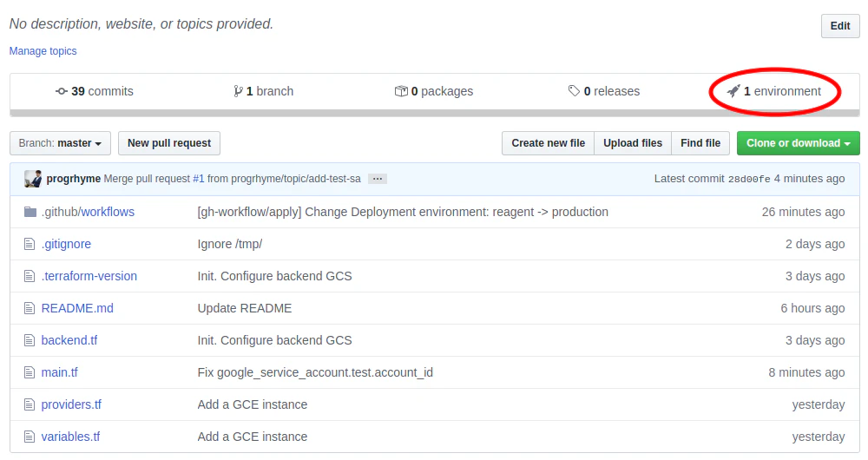
Task: Click the branch fork icon
Action: [238, 91]
